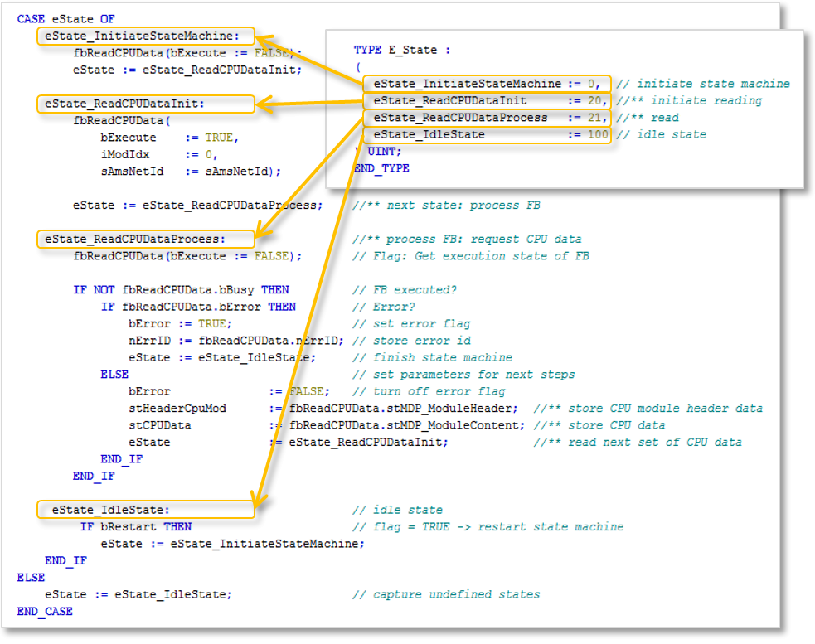Screen dimensions: 815x644
Task: Click comment "// finish state machine"
Action: pos(432,357)
